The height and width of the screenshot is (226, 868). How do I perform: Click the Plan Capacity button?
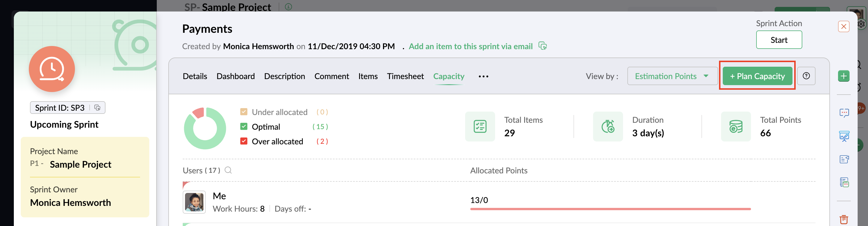[757, 76]
